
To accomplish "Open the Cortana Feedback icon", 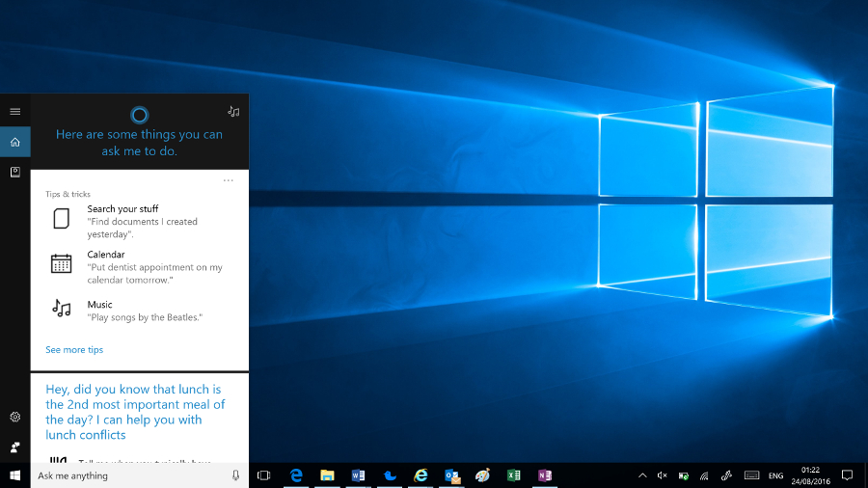I will pos(14,447).
